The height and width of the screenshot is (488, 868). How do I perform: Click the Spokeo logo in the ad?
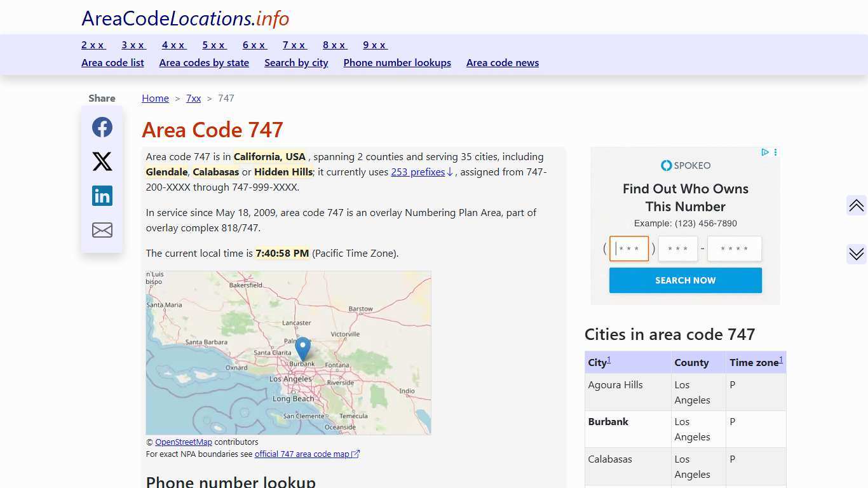pos(685,165)
